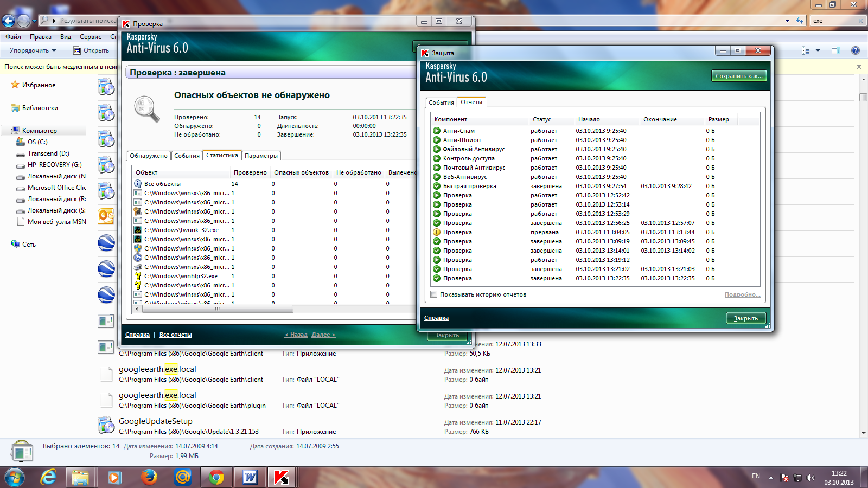Sort by the Статус column header

(x=552, y=119)
